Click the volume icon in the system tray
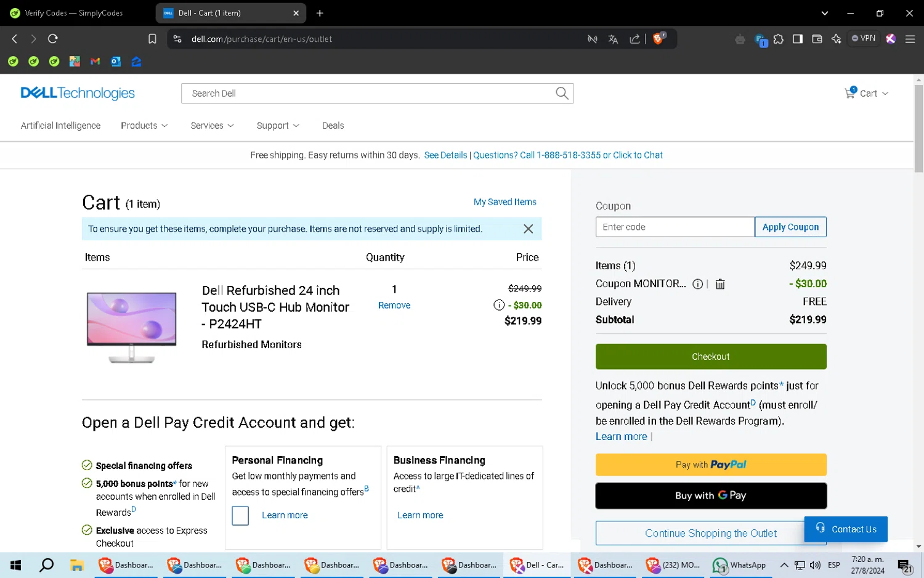This screenshot has width=924, height=578. pyautogui.click(x=815, y=565)
